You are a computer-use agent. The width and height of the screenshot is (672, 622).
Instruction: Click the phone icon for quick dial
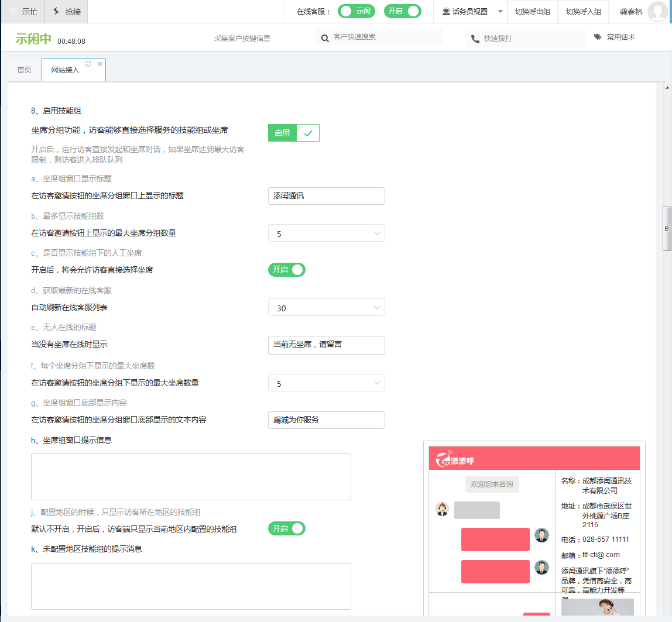pyautogui.click(x=475, y=39)
